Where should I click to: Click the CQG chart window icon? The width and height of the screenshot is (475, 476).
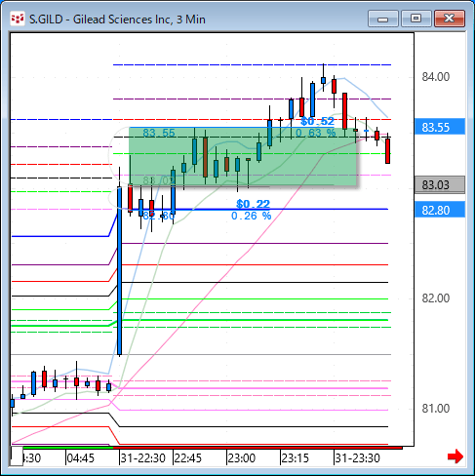[18, 19]
